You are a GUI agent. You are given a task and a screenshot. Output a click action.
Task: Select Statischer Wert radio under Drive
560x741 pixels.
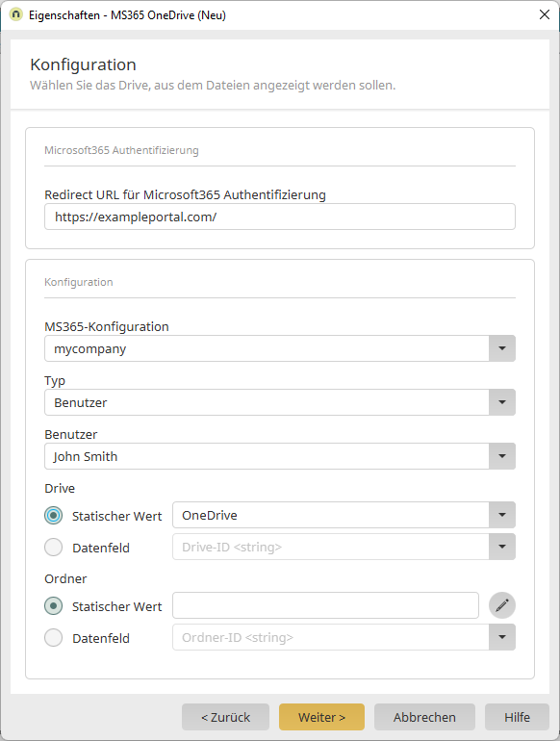[53, 515]
